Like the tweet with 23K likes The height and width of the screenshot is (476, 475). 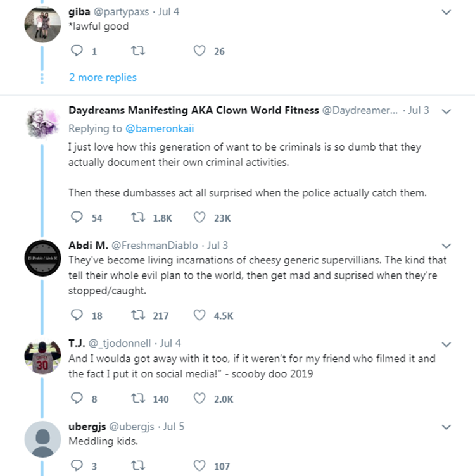(199, 217)
